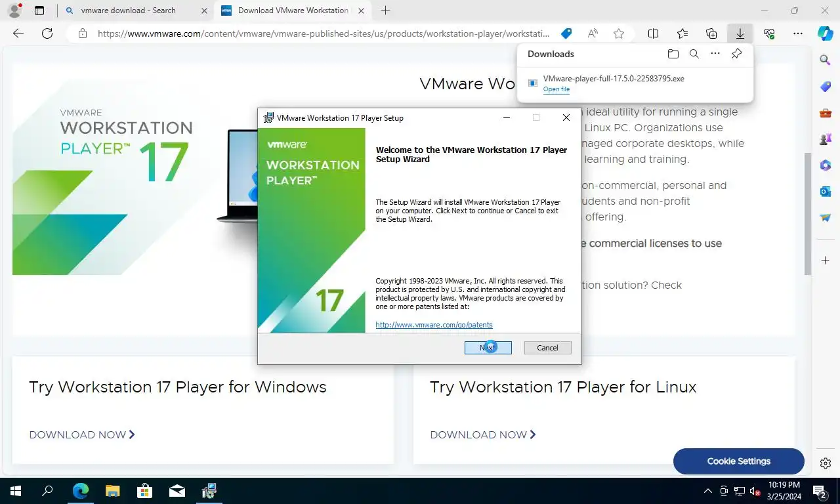Open the Windows Start menu
840x504 pixels.
click(x=16, y=491)
